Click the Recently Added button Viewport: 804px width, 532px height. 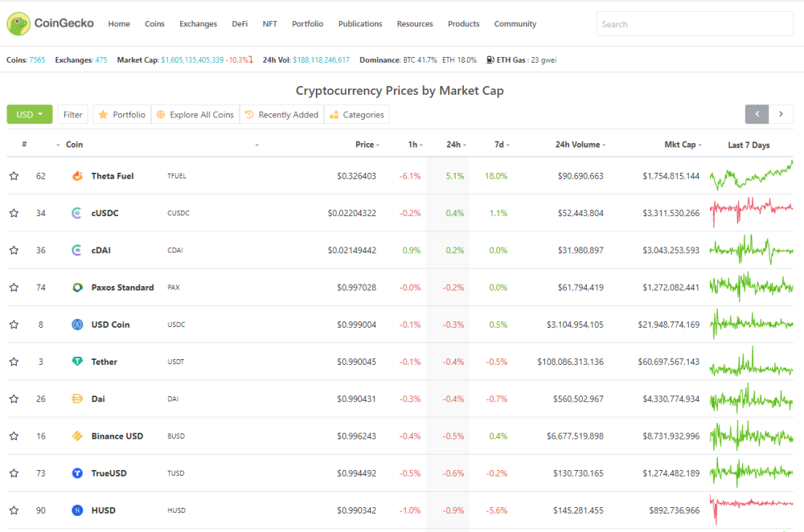pos(281,114)
